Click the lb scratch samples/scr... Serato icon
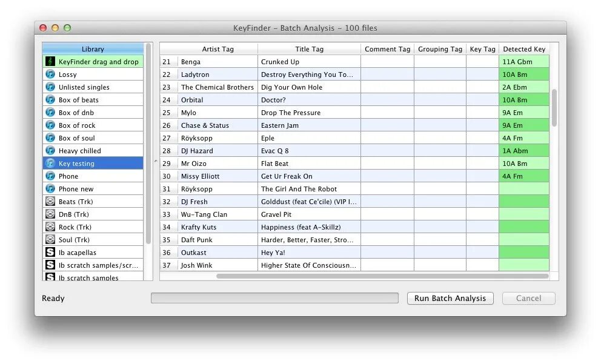The image size is (601, 364). point(50,265)
